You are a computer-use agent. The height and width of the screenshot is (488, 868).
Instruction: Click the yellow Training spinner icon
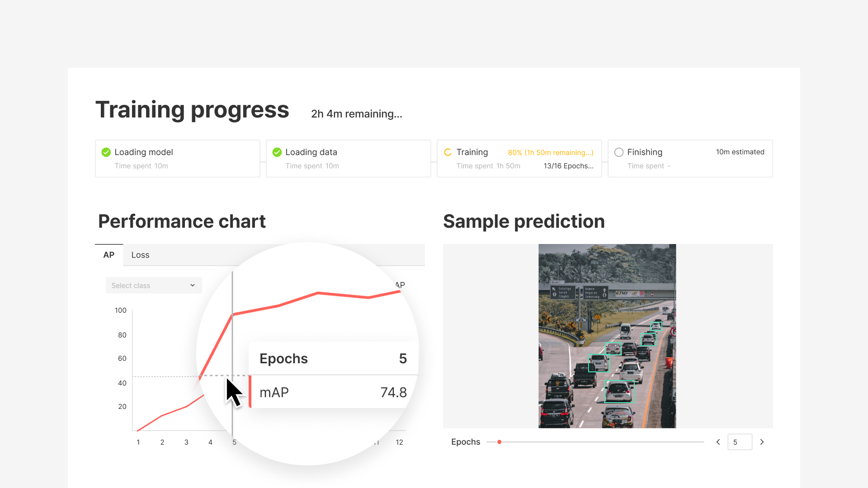(448, 152)
